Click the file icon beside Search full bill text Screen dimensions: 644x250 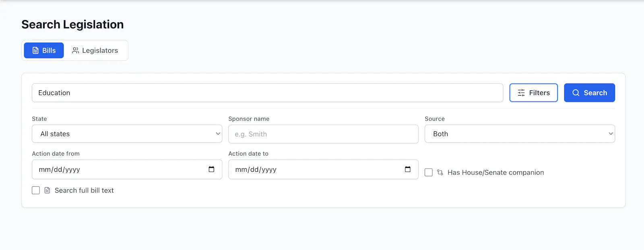click(x=47, y=190)
